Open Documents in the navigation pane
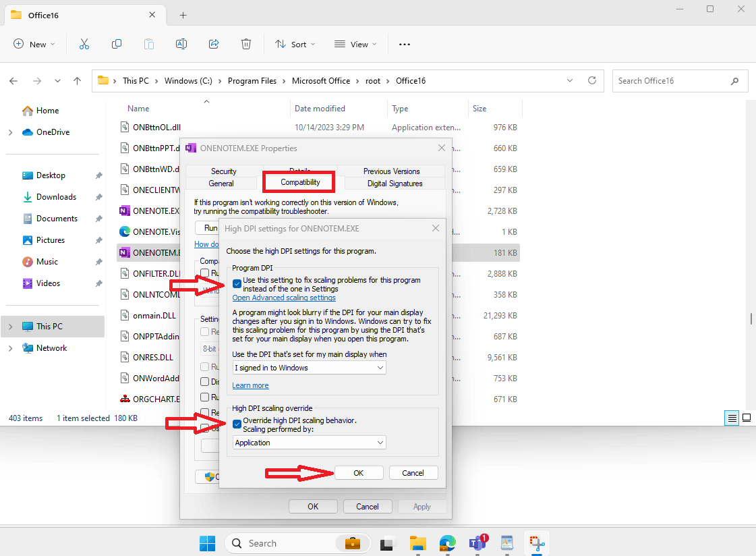 [x=57, y=219]
